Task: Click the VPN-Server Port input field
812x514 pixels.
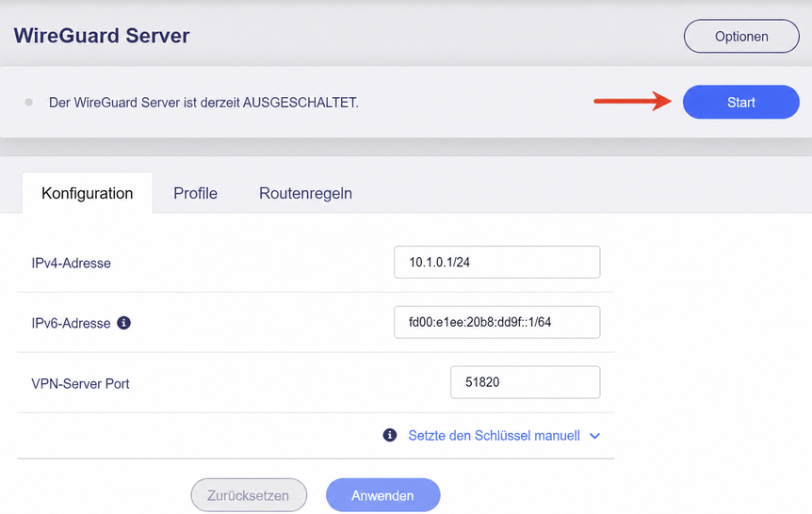Action: (525, 382)
